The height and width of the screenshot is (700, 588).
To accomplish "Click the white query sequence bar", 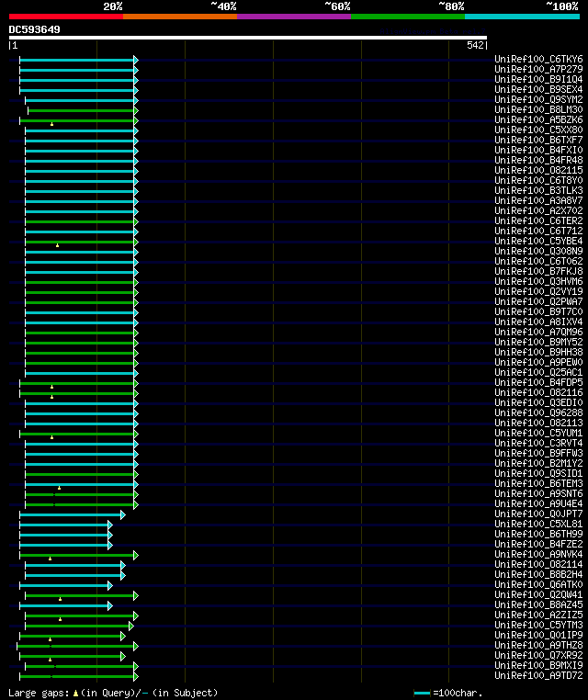I will 248,38.
